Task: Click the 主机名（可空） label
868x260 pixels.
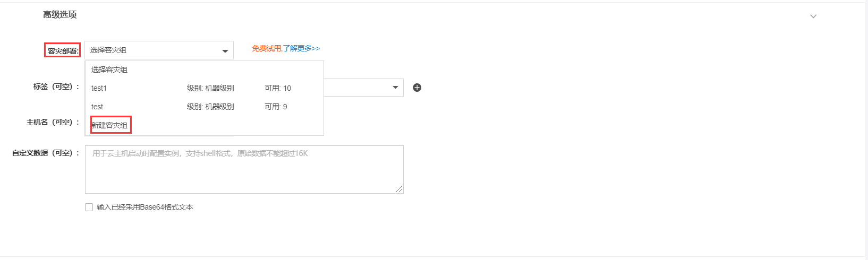Action: pos(53,122)
